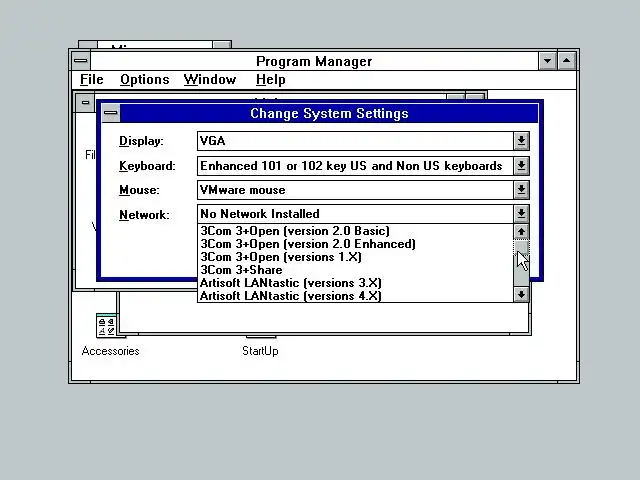The width and height of the screenshot is (640, 480).
Task: Expand the Display dropdown arrow
Action: (521, 141)
